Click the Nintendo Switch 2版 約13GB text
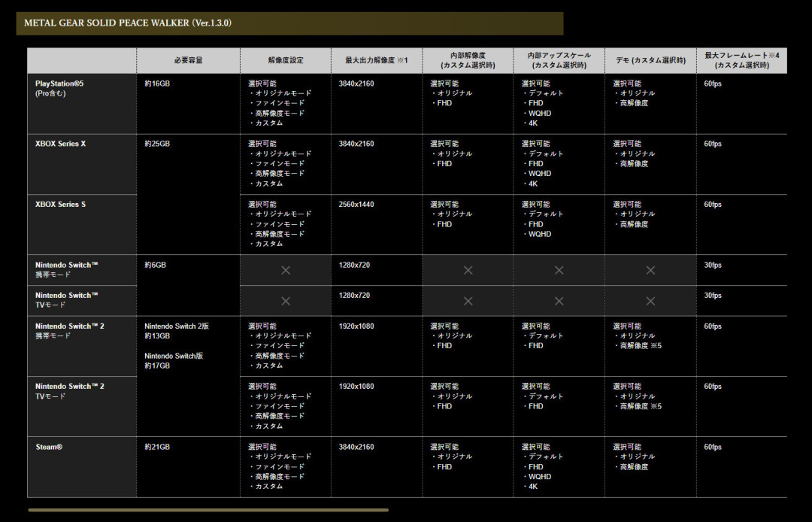Viewport: 812px width, 522px height. pyautogui.click(x=177, y=331)
